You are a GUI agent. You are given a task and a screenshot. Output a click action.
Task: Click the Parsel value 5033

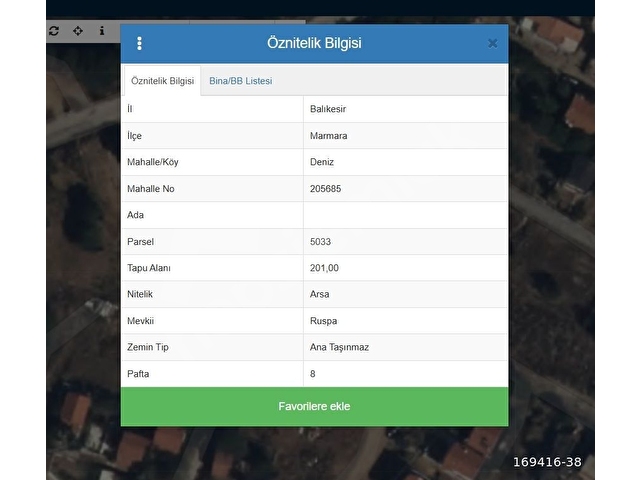click(320, 242)
